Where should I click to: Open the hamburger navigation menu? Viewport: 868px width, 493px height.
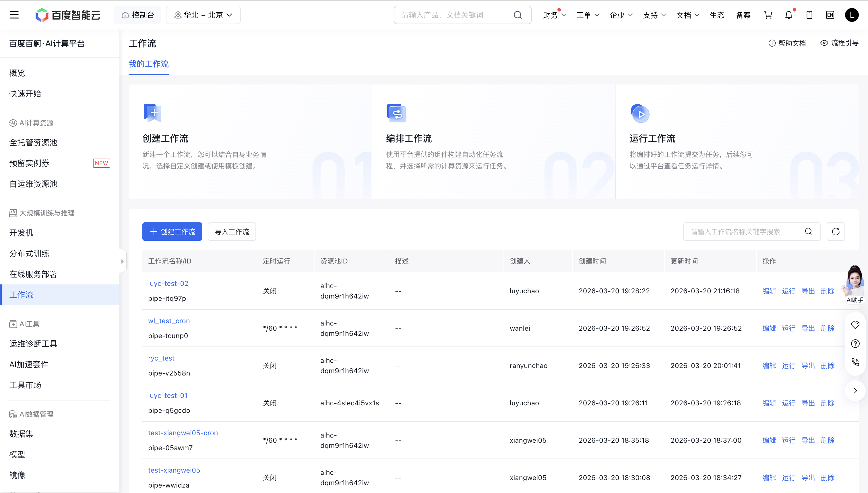click(14, 15)
